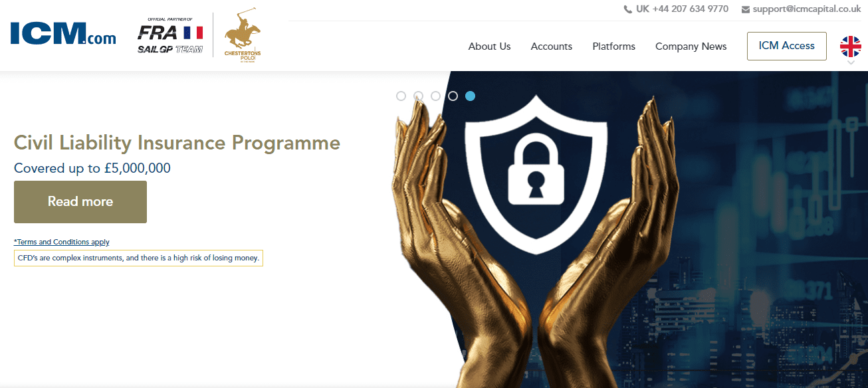Select the second carousel slide dot
Viewport: 868px width, 388px height.
pyautogui.click(x=418, y=96)
